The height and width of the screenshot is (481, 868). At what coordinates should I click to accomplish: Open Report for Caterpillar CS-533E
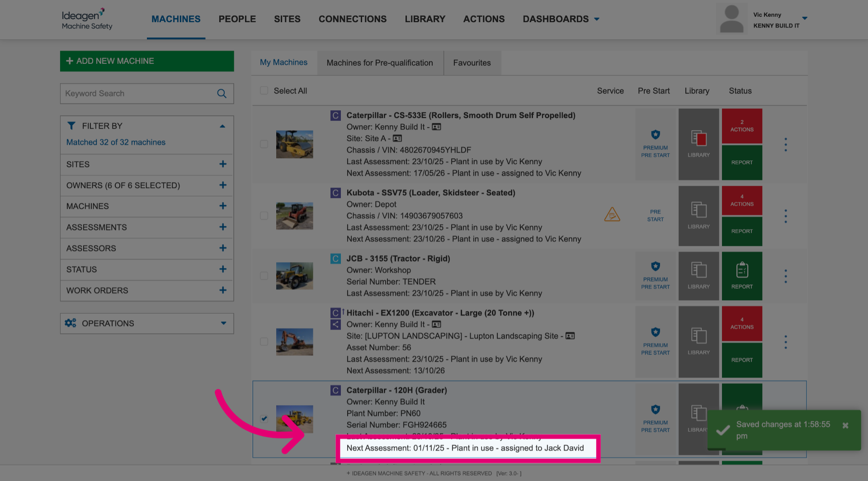pyautogui.click(x=742, y=162)
